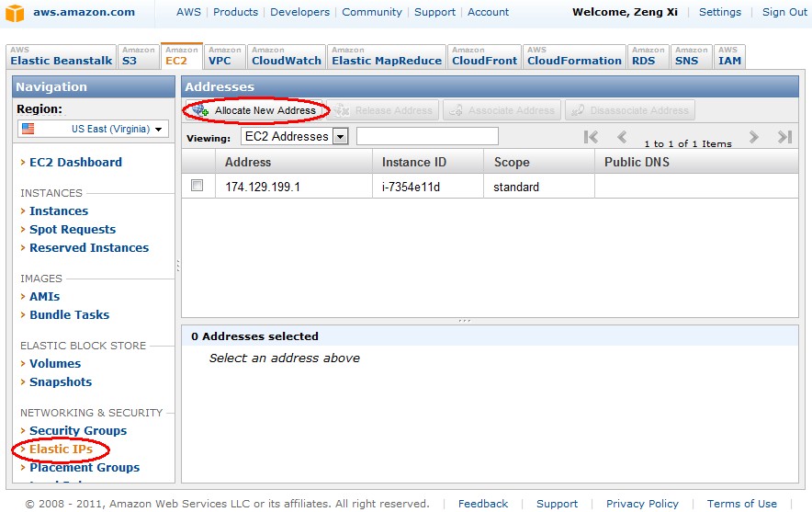Open Reserved Instances in the navigation

[x=89, y=247]
